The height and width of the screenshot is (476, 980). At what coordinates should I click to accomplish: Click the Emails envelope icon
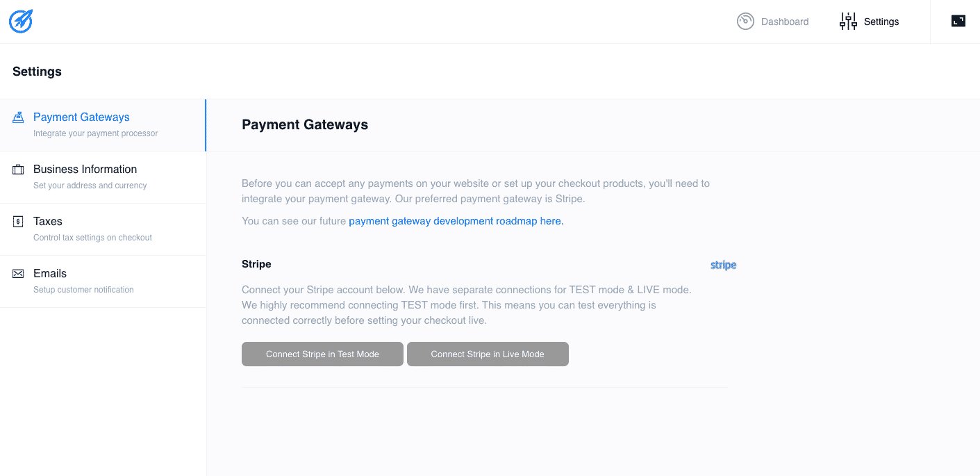tap(18, 274)
